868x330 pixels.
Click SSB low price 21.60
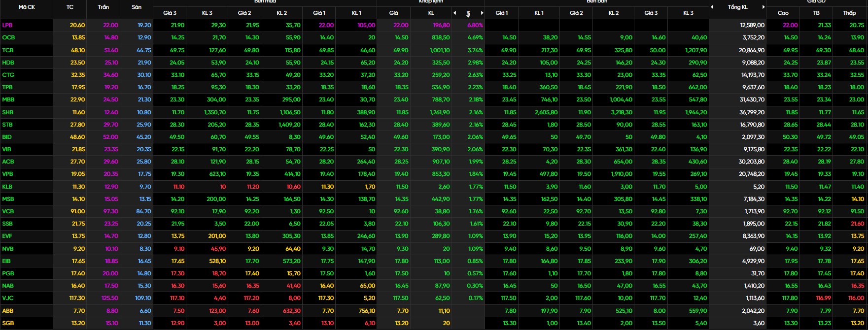click(857, 224)
